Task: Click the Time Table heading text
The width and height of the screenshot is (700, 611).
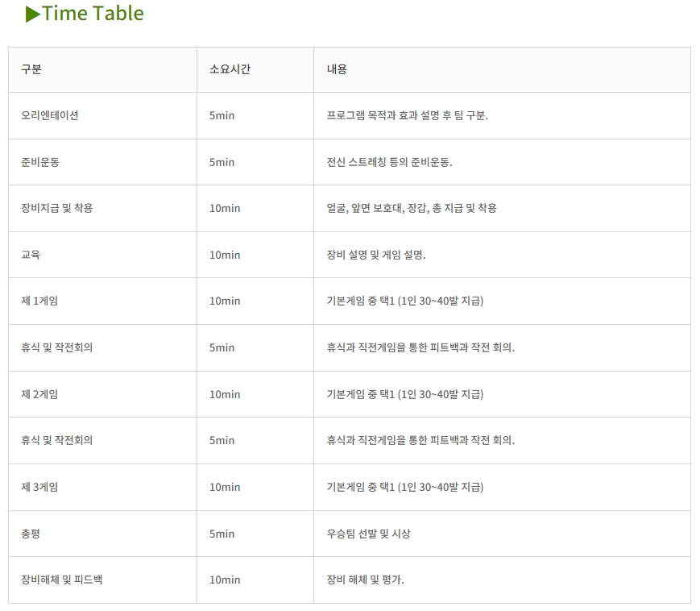Action: click(x=93, y=14)
